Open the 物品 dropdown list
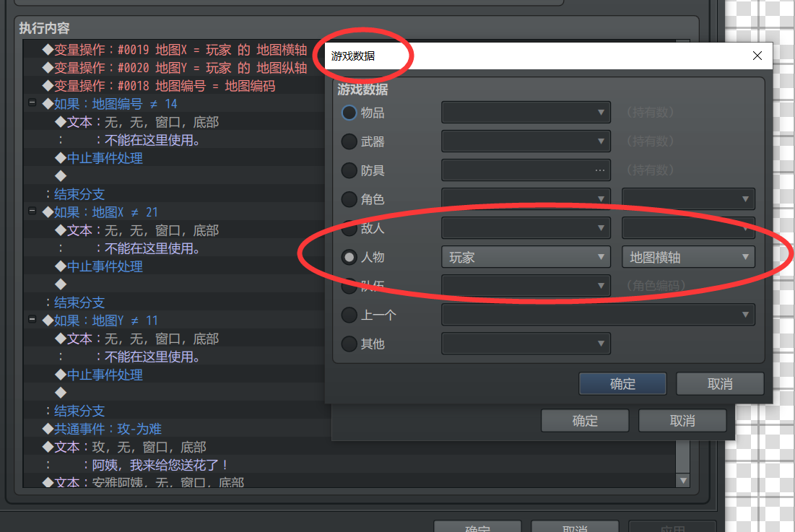This screenshot has width=795, height=532. click(526, 113)
